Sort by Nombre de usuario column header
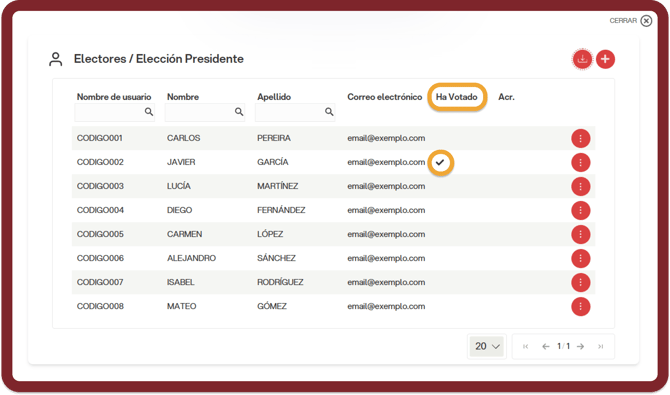Image resolution: width=670 pixels, height=395 pixels. click(x=114, y=97)
